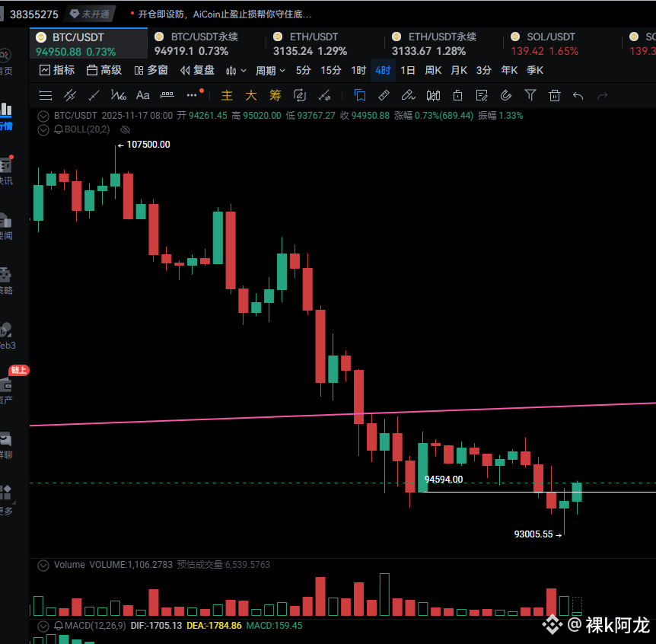Image resolution: width=656 pixels, height=644 pixels.
Task: Switch to the 周K weekly timeframe
Action: point(433,70)
